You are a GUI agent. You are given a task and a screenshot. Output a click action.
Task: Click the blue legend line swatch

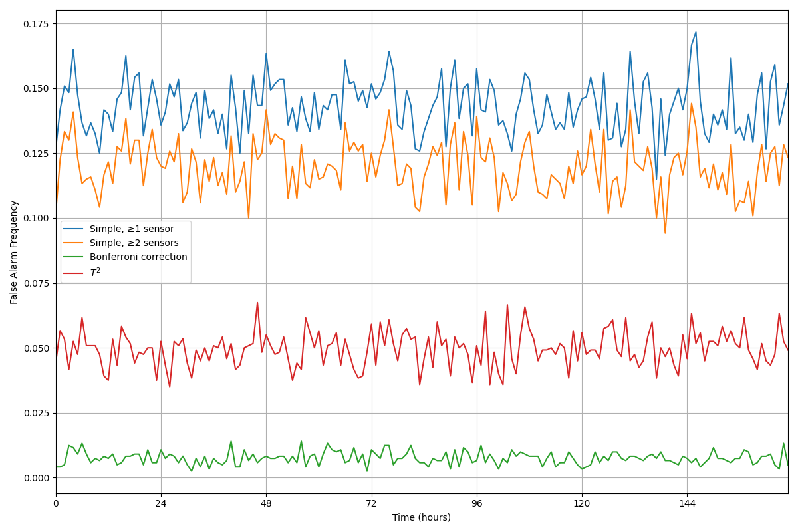pos(74,229)
